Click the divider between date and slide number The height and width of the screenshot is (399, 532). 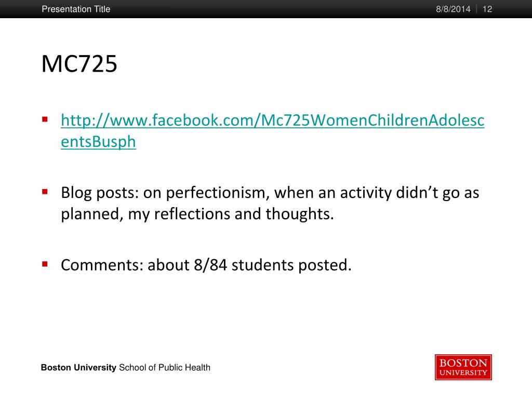click(476, 9)
